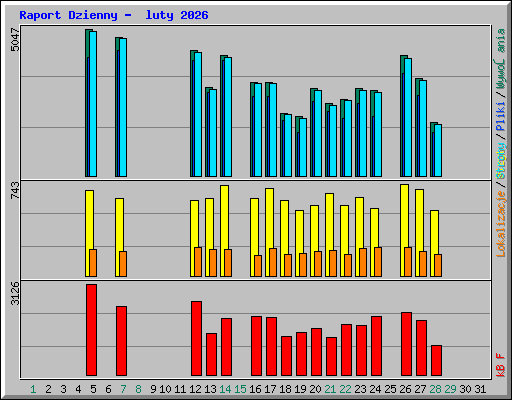The image size is (512, 400).
Task: Select the yellow bar for day 26
Action: click(404, 230)
